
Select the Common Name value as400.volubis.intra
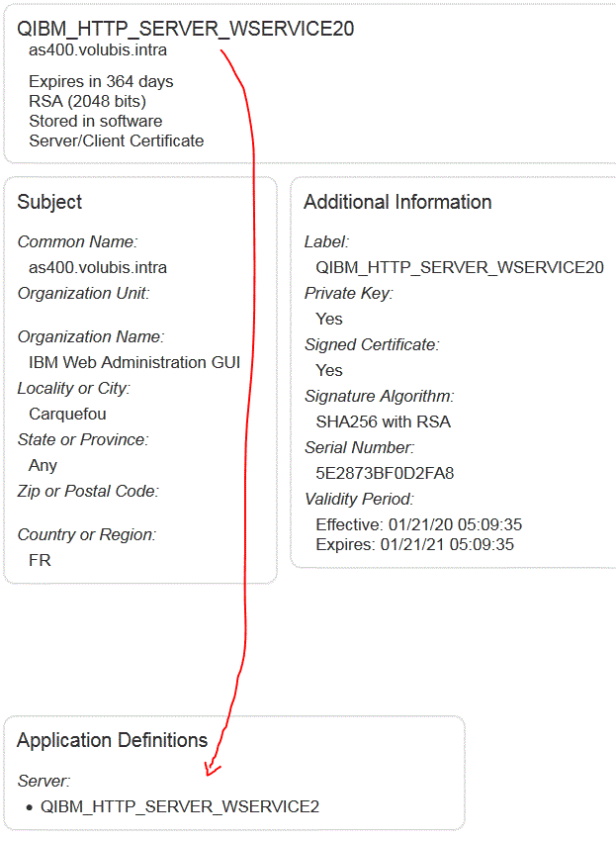click(98, 267)
